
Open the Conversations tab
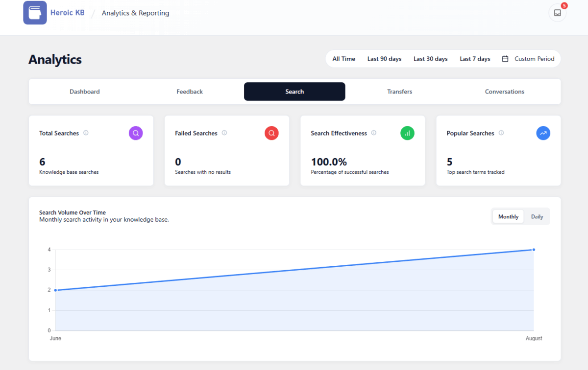pyautogui.click(x=505, y=92)
